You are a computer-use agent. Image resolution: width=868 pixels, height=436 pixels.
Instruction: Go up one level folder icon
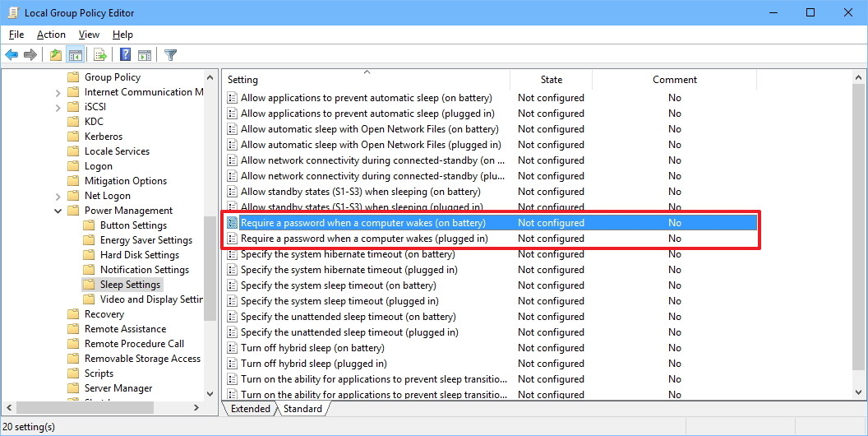(x=55, y=55)
